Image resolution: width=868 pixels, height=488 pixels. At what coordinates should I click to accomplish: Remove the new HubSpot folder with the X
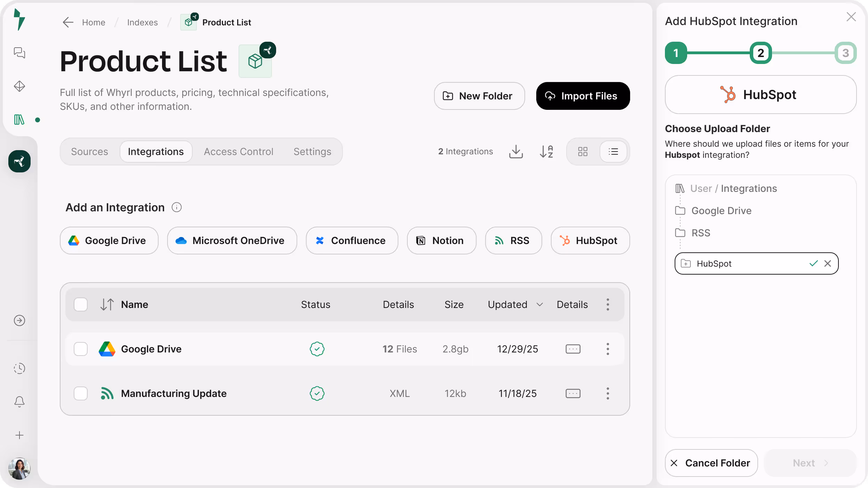pos(828,263)
